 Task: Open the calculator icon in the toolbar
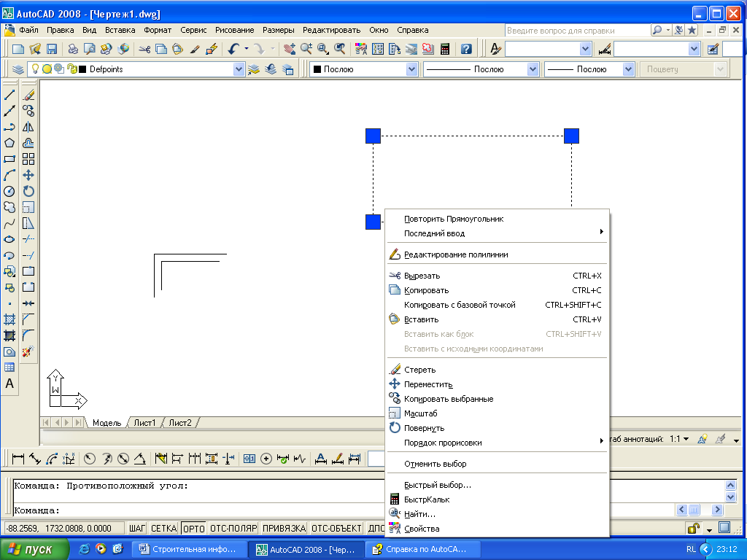[445, 49]
